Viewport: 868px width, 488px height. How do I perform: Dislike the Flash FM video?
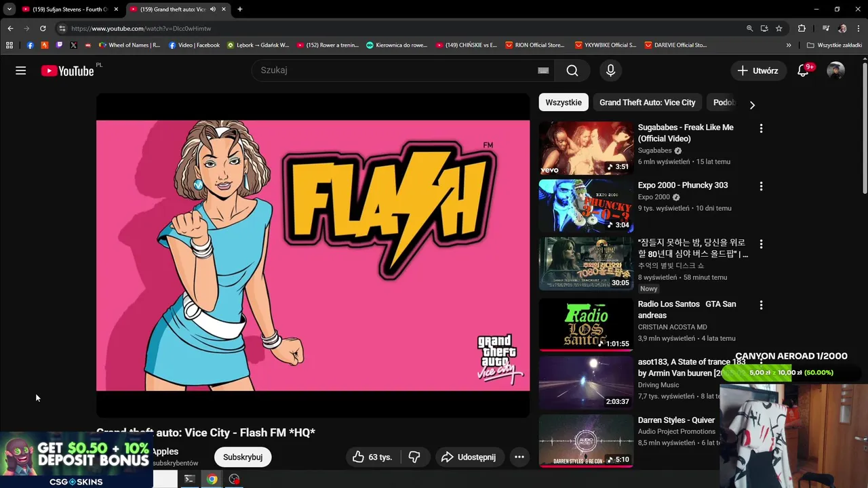click(414, 457)
